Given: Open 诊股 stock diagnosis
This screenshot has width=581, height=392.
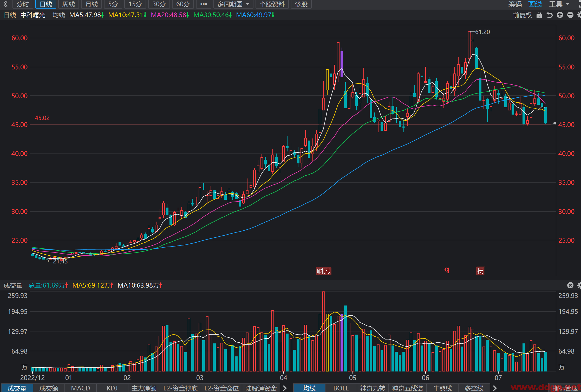Looking at the screenshot, I should tap(301, 4).
